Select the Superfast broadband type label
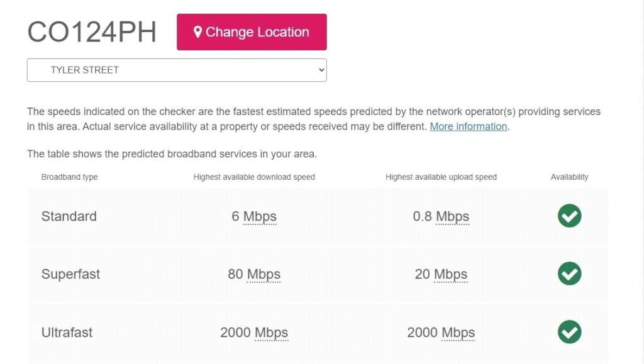Image resolution: width=644 pixels, height=364 pixels. click(70, 274)
